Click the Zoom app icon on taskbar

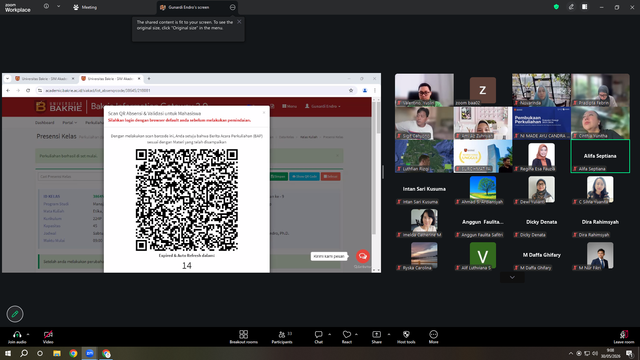[x=90, y=353]
